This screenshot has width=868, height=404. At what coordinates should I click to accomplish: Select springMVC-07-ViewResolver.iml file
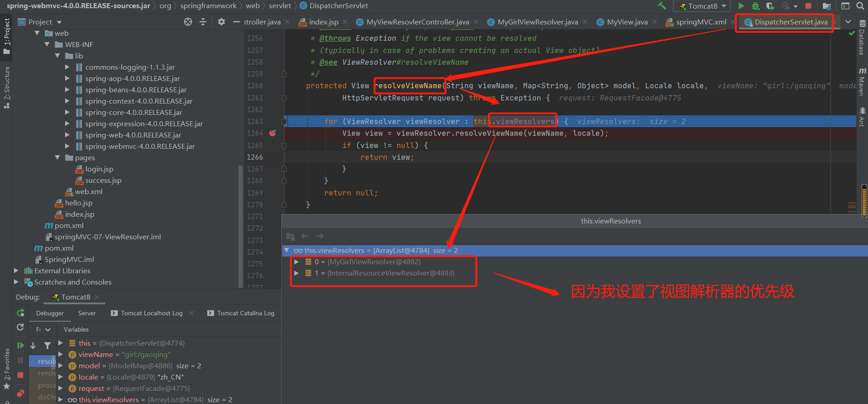(108, 237)
